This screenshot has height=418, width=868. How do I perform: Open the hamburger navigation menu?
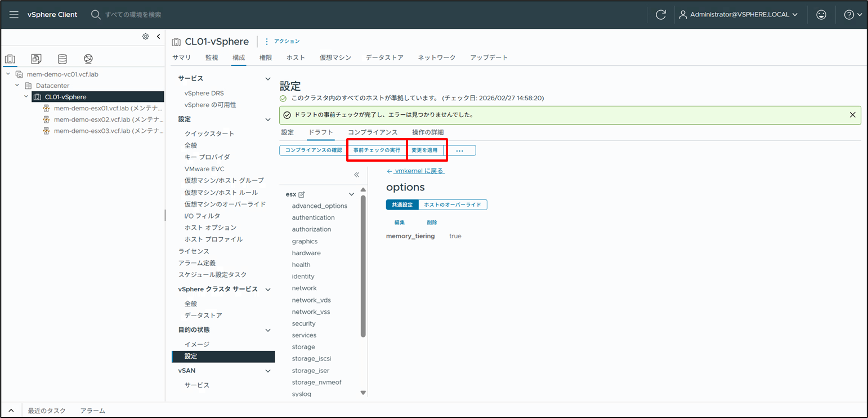coord(14,14)
